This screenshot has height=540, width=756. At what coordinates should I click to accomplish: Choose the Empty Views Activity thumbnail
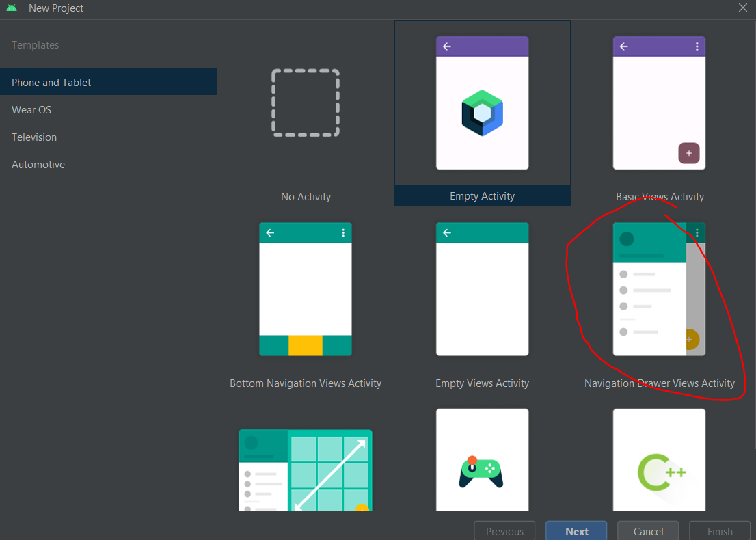482,289
